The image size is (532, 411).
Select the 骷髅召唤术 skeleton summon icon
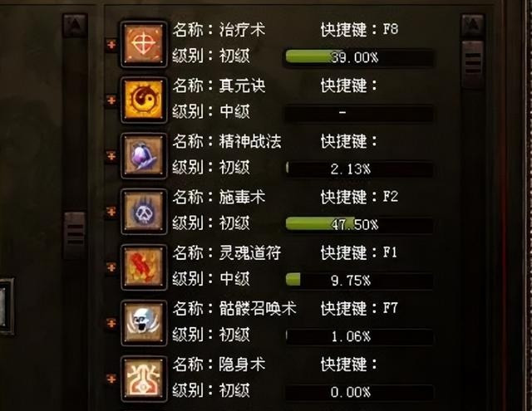point(144,323)
